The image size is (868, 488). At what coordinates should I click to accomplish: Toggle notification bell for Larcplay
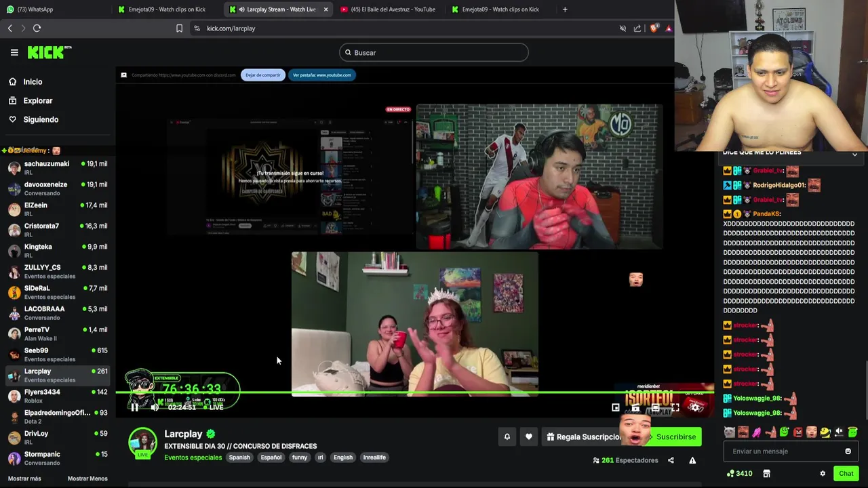(x=507, y=437)
